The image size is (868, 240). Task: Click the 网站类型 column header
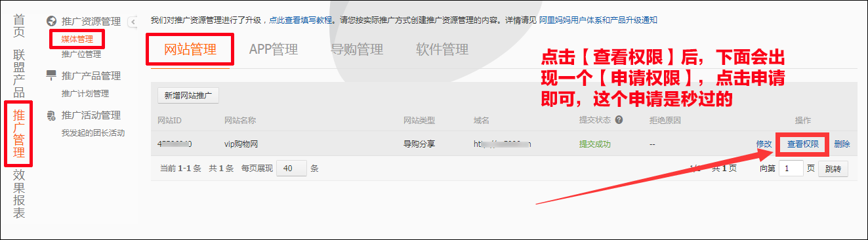(x=419, y=121)
